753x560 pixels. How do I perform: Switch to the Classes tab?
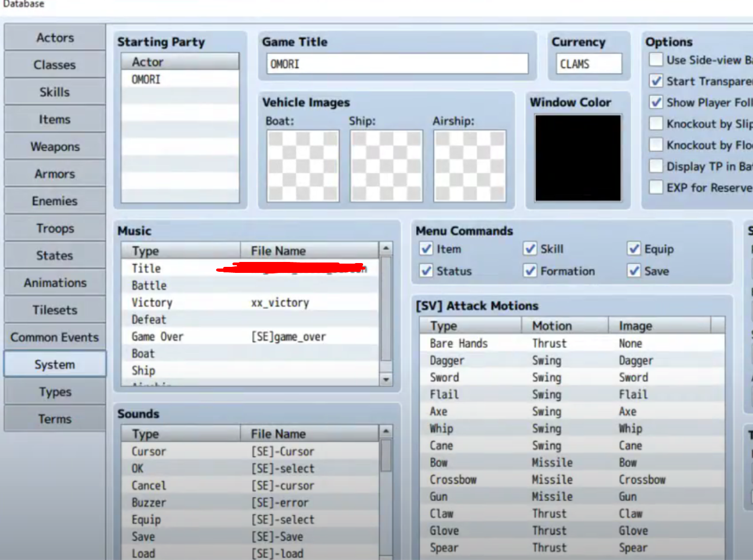[x=55, y=65]
